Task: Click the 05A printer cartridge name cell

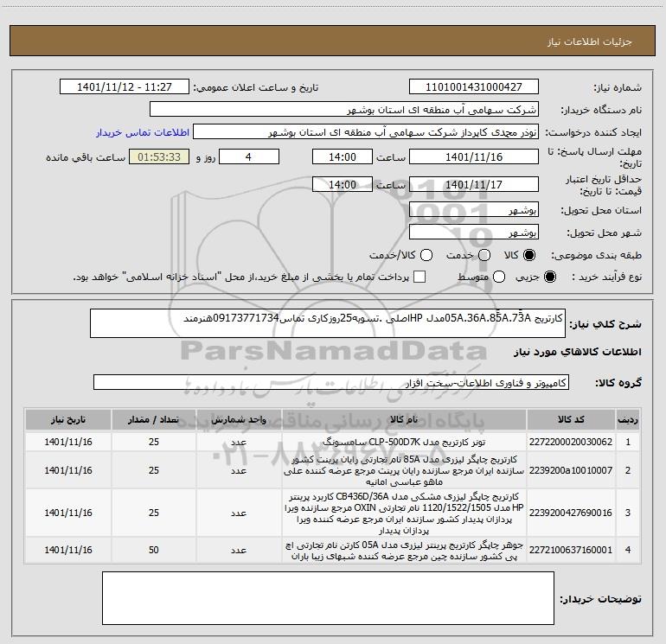Action: point(404,550)
